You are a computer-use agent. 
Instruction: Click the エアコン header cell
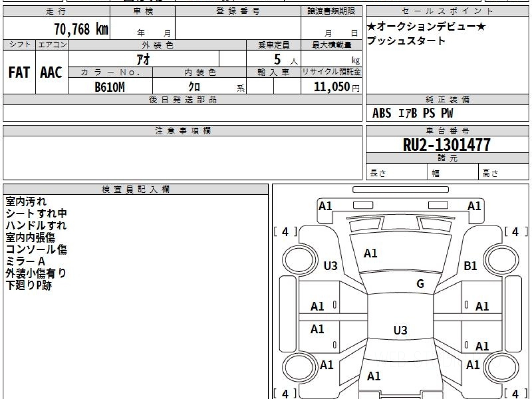click(52, 45)
